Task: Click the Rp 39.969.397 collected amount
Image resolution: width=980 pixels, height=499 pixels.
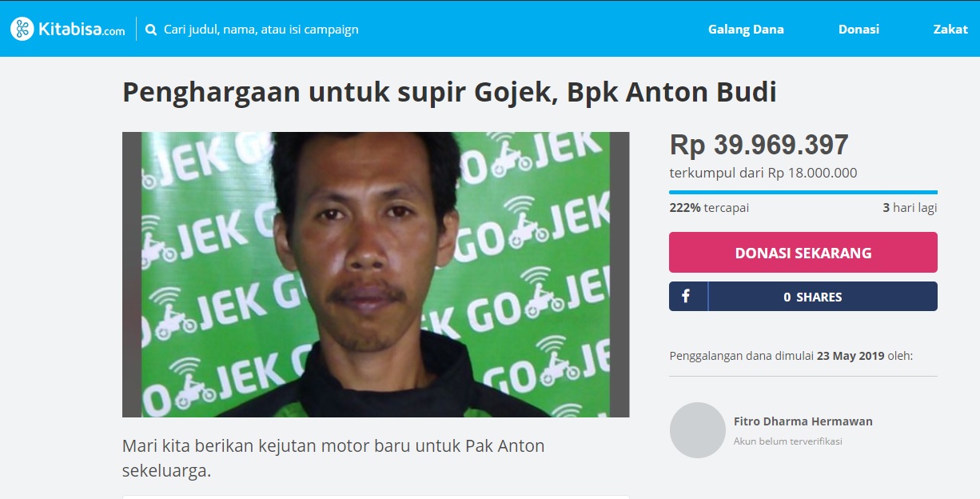Action: 759,145
